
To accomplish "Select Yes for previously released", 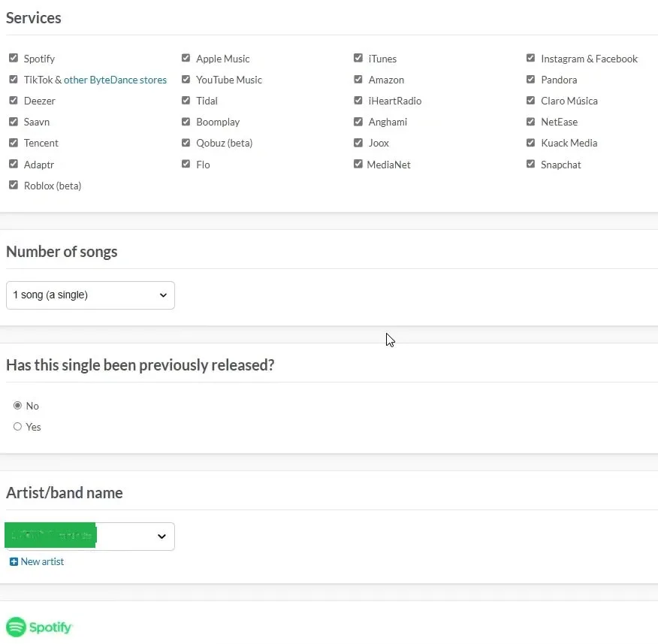I will (17, 427).
